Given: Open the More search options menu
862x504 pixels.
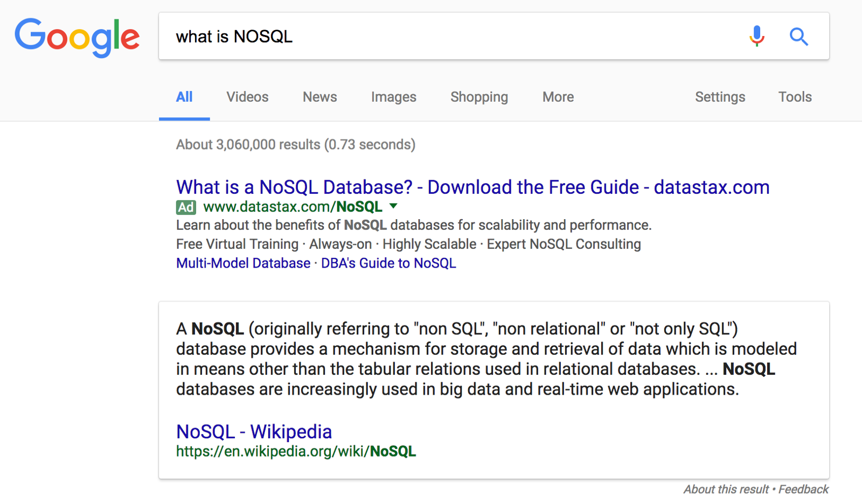Looking at the screenshot, I should (558, 97).
